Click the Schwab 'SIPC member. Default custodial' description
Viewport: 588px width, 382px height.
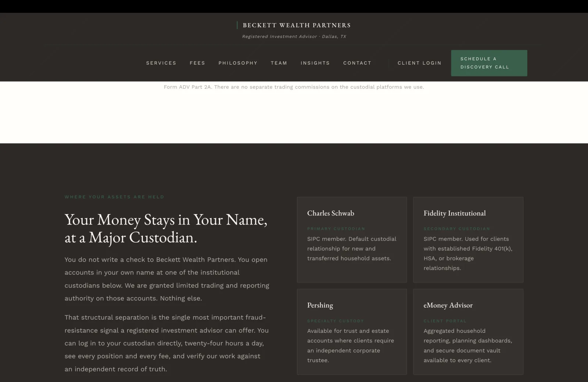pos(352,249)
